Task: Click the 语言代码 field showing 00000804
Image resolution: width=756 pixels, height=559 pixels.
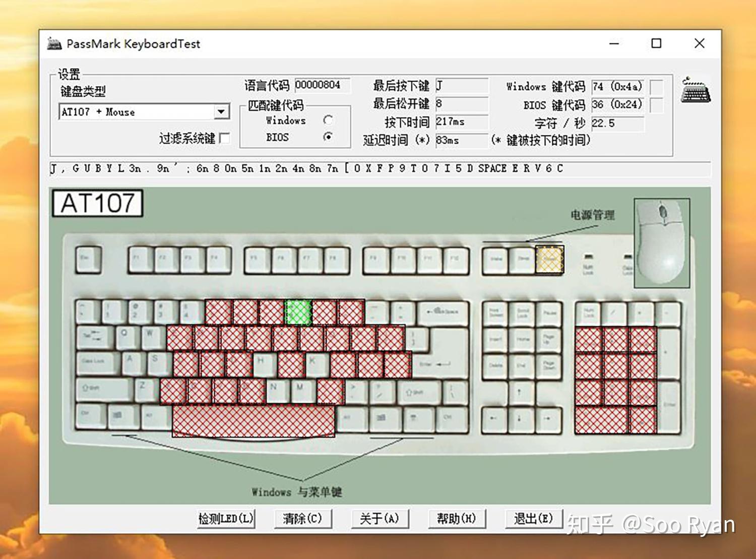Action: [323, 85]
